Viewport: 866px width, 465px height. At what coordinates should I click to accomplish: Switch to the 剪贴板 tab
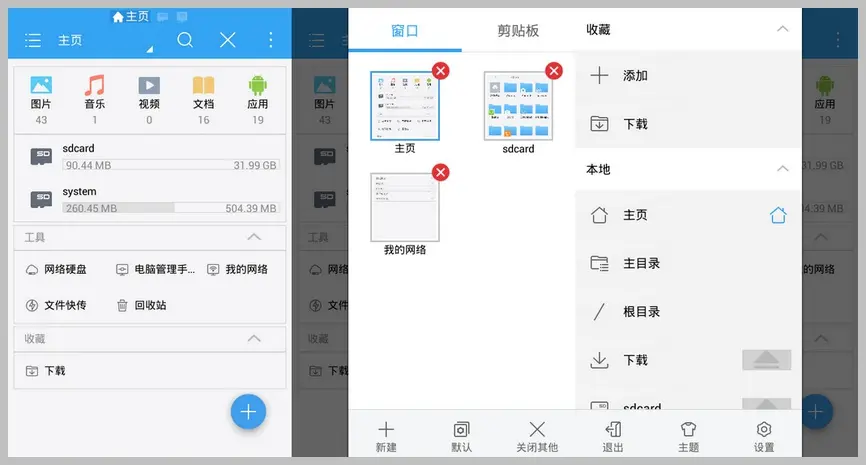pos(518,30)
